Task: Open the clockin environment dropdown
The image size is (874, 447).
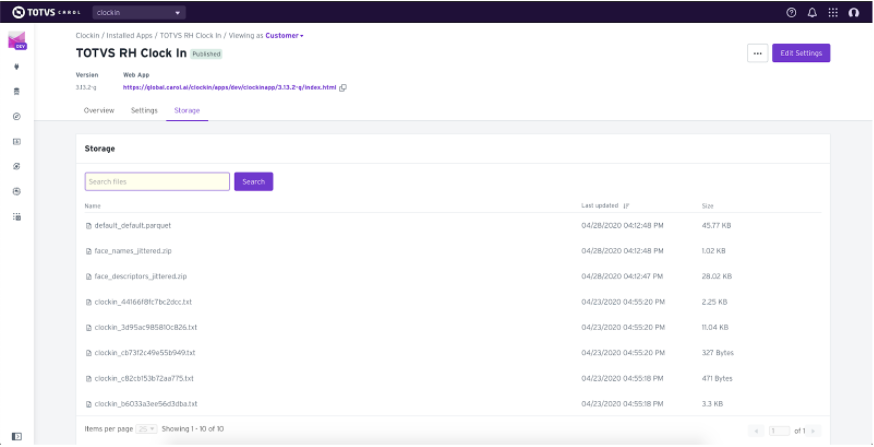Action: (x=139, y=12)
